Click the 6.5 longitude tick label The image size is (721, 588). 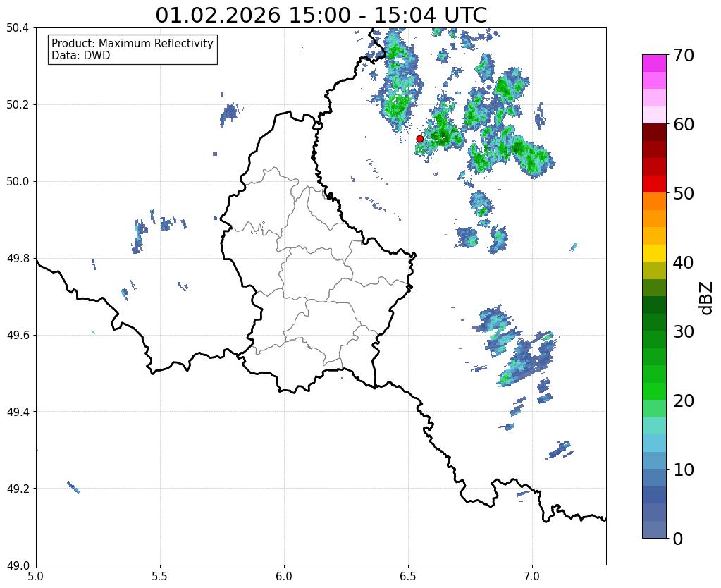coord(408,577)
